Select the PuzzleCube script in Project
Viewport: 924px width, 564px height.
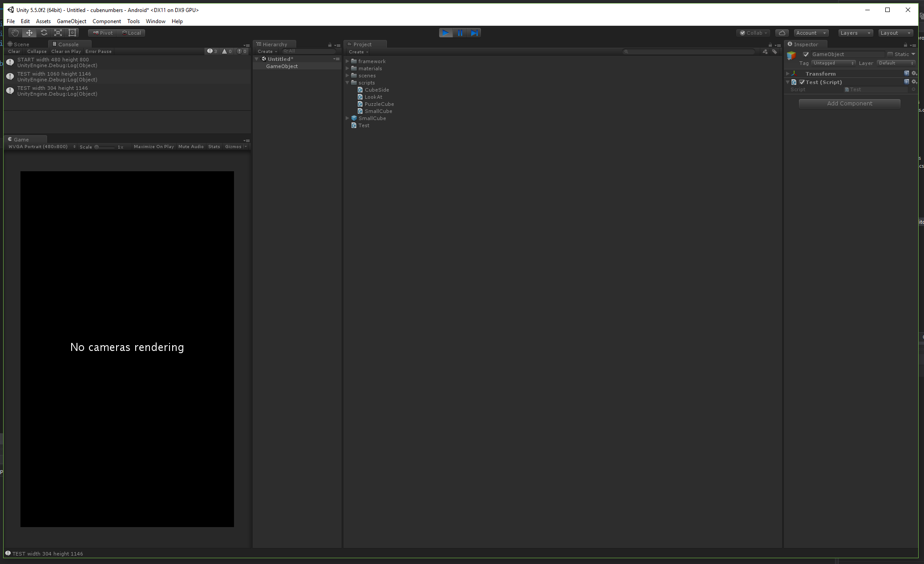379,104
